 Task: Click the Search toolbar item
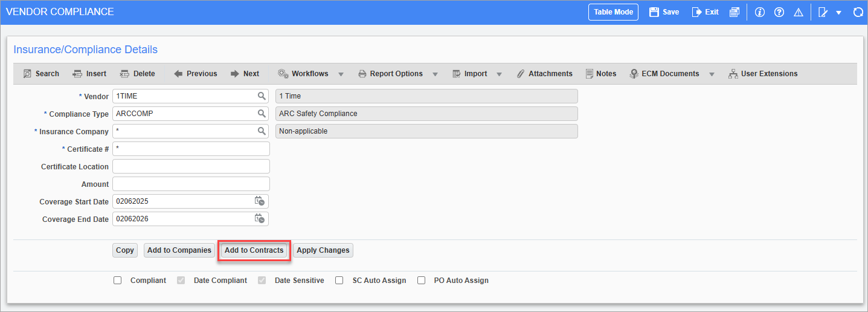click(x=41, y=74)
